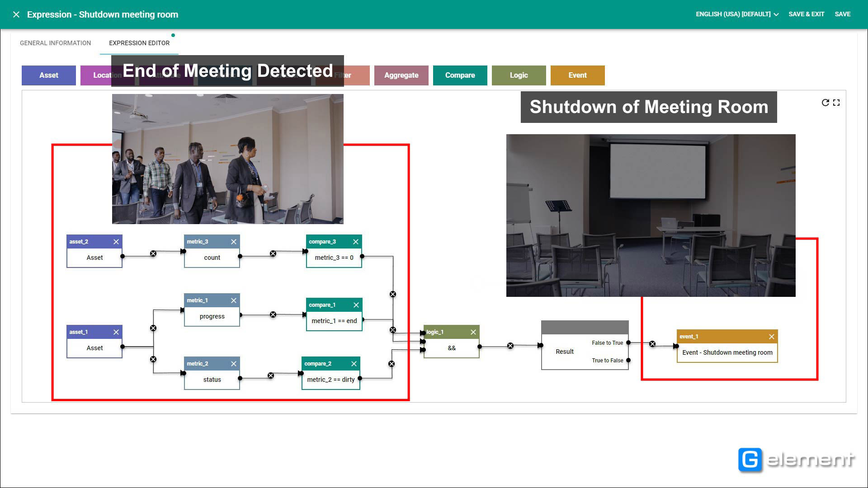The height and width of the screenshot is (488, 868).
Task: Click the asset_1 Asset output port
Action: (x=123, y=347)
